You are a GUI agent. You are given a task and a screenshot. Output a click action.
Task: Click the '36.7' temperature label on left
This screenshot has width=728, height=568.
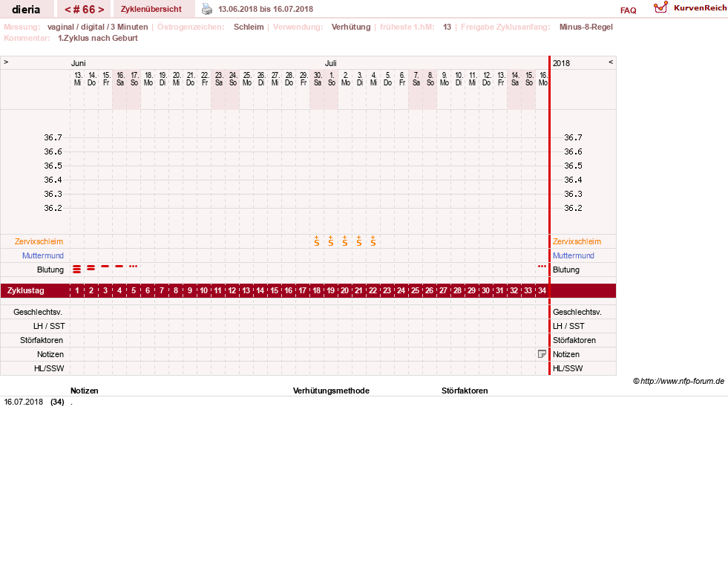pyautogui.click(x=53, y=137)
